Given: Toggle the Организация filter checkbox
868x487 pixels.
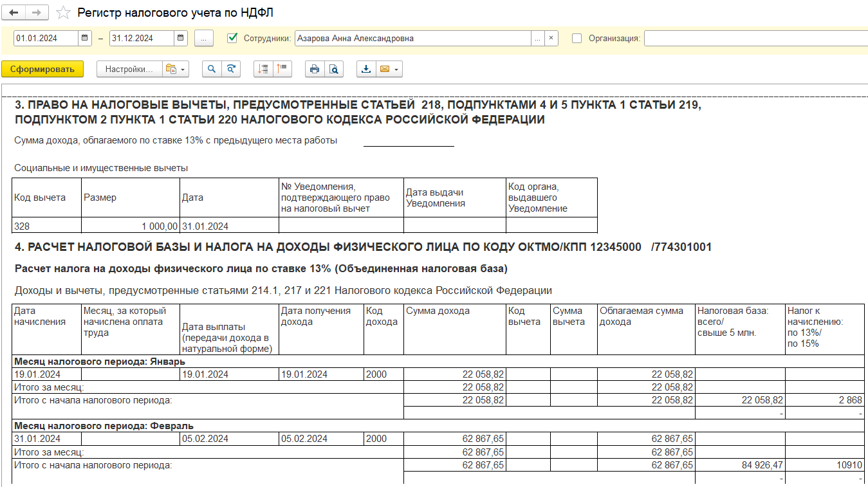Looking at the screenshot, I should pyautogui.click(x=577, y=38).
